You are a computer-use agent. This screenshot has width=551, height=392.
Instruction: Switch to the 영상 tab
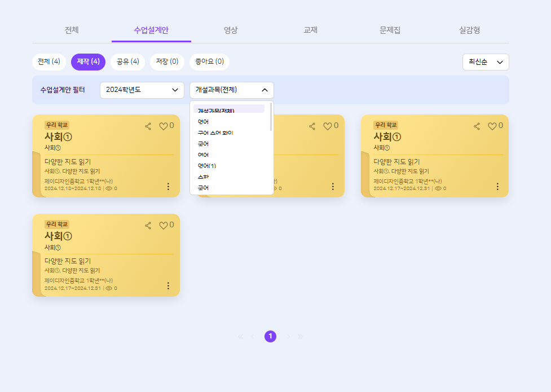pyautogui.click(x=231, y=30)
